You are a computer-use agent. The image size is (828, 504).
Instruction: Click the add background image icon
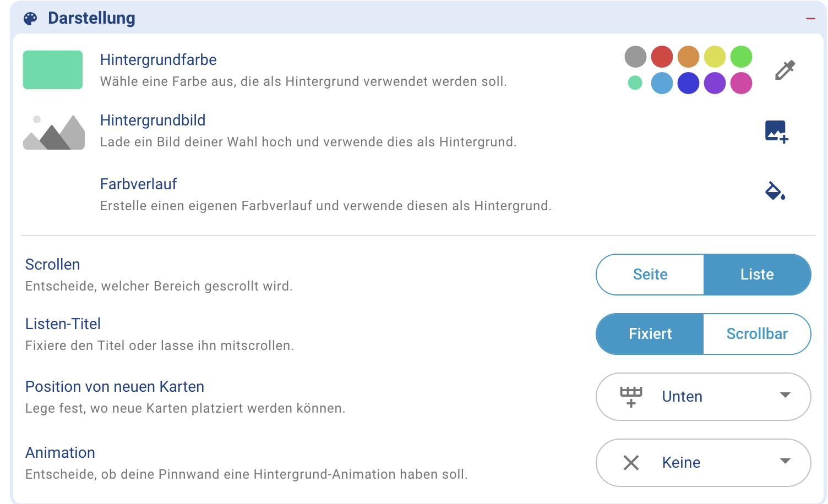(776, 132)
